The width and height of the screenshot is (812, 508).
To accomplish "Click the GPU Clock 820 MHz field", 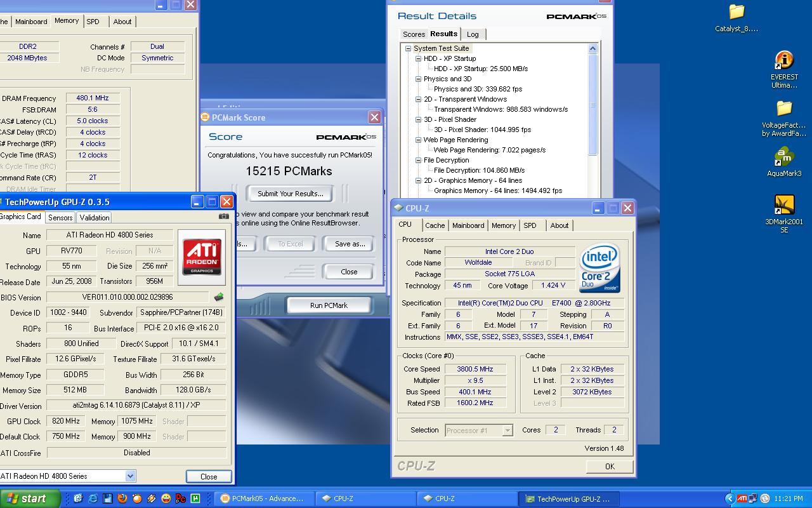I will coord(65,421).
